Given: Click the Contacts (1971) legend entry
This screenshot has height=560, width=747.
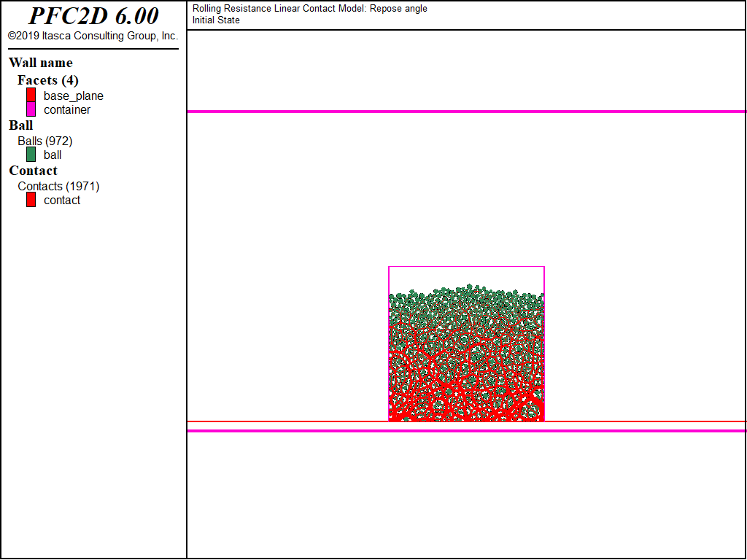Looking at the screenshot, I should [58, 186].
